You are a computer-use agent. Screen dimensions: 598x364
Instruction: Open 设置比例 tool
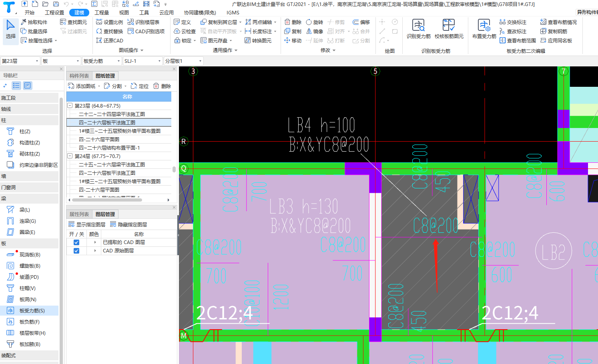coord(110,22)
